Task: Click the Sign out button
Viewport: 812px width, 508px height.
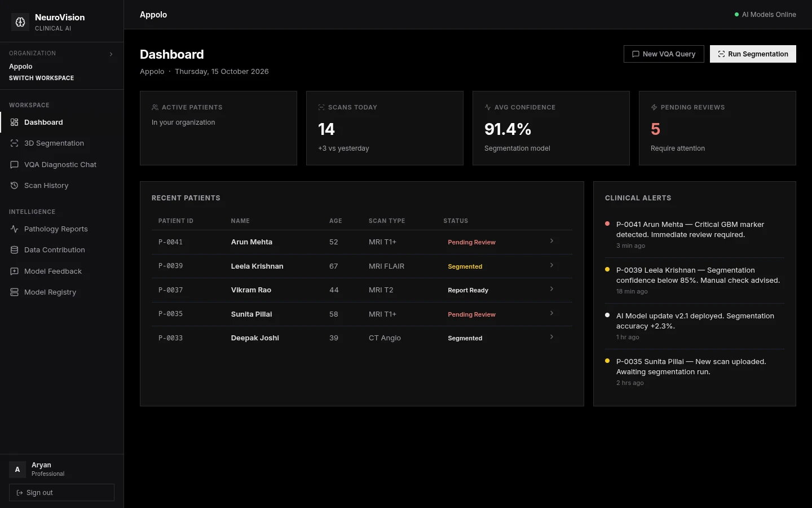Action: coord(61,493)
